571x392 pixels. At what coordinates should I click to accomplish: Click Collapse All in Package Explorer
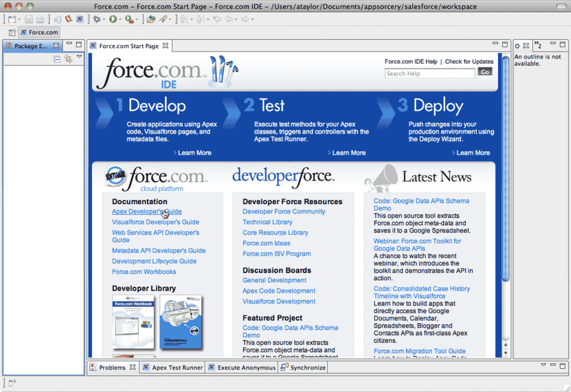pos(57,59)
